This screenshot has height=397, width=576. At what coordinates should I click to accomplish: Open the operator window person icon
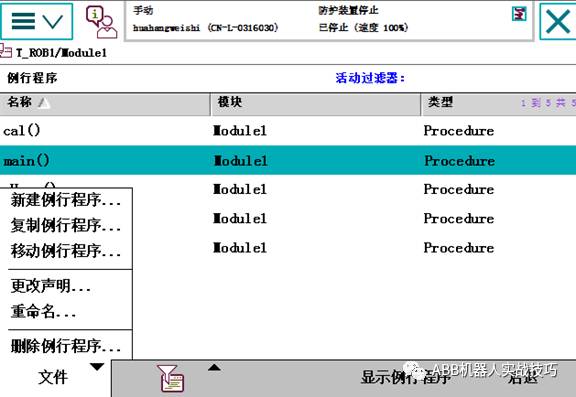click(101, 22)
